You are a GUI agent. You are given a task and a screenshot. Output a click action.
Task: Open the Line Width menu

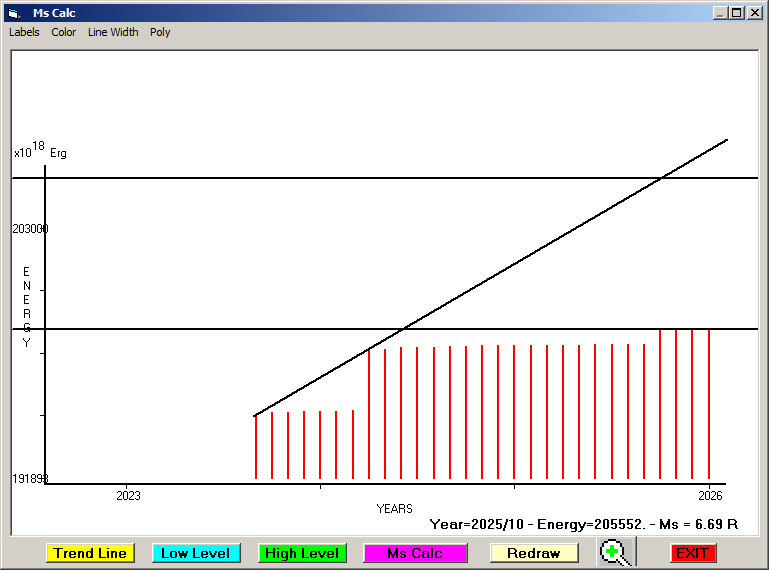click(113, 32)
